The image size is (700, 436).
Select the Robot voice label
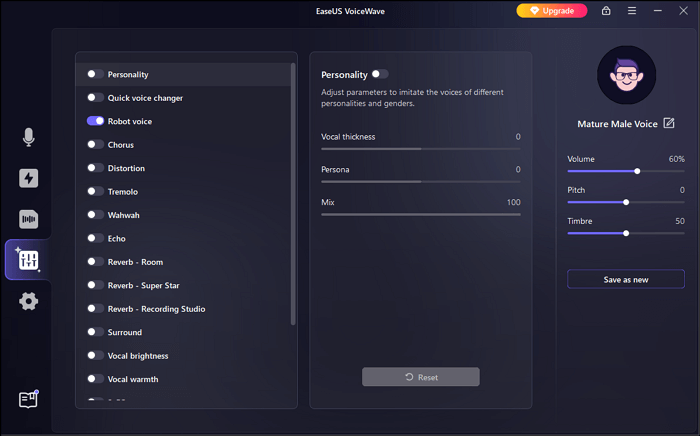pyautogui.click(x=129, y=121)
